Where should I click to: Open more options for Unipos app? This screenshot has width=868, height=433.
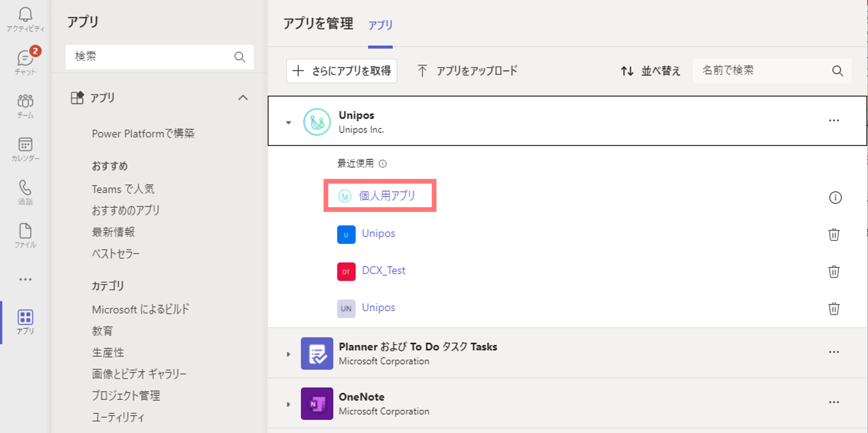pos(834,121)
